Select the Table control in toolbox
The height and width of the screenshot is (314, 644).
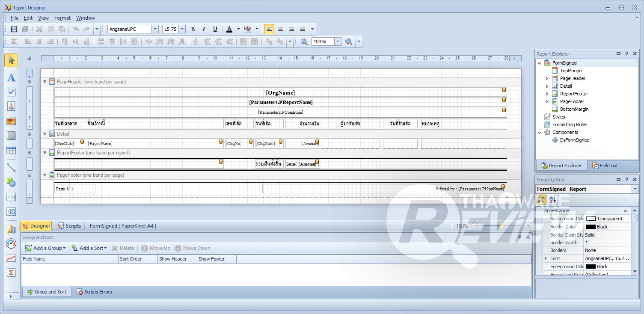click(x=11, y=151)
